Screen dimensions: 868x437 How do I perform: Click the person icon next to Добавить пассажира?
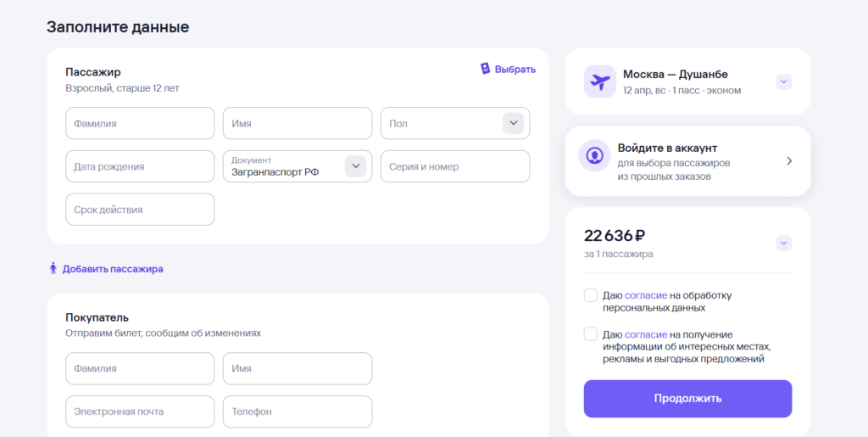(x=53, y=269)
